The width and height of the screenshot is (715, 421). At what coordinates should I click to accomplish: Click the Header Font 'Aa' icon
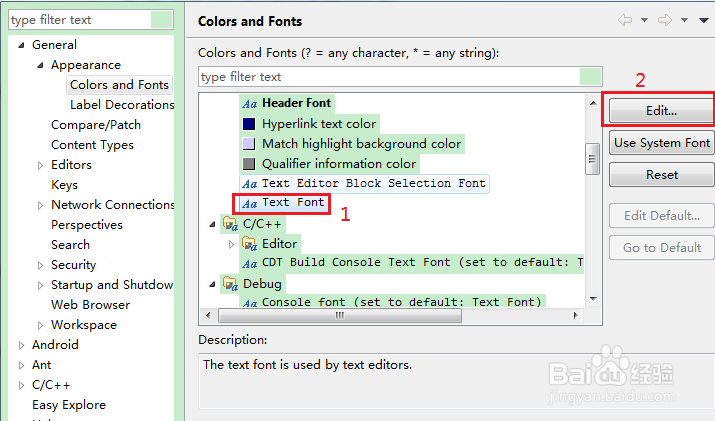point(249,103)
